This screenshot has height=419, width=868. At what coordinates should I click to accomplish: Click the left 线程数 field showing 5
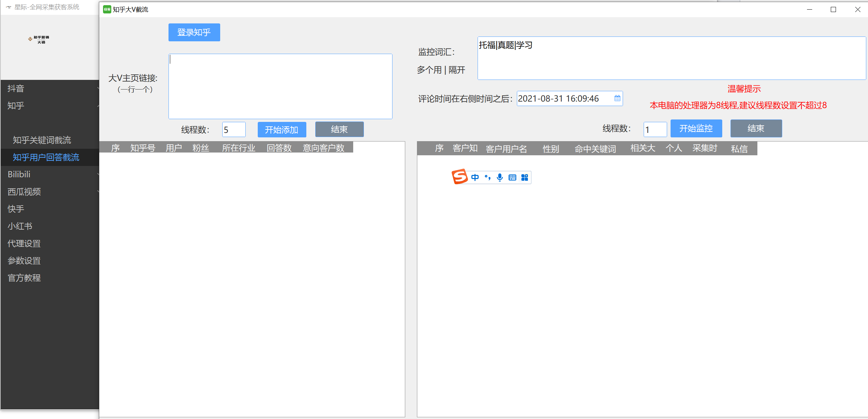(x=234, y=130)
